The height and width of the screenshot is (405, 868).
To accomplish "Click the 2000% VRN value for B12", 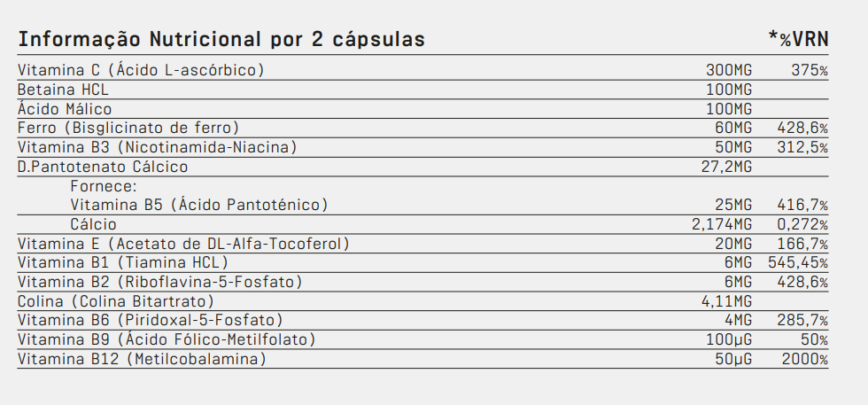I will [804, 359].
